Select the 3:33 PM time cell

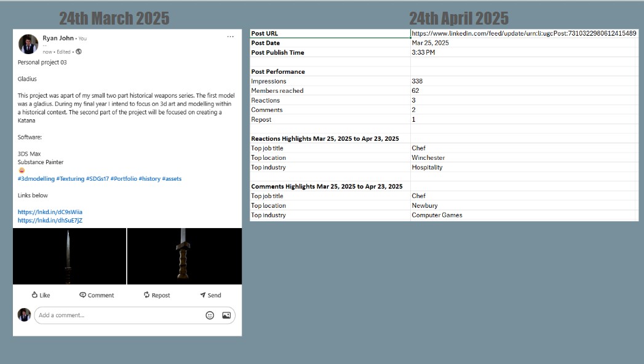click(524, 52)
